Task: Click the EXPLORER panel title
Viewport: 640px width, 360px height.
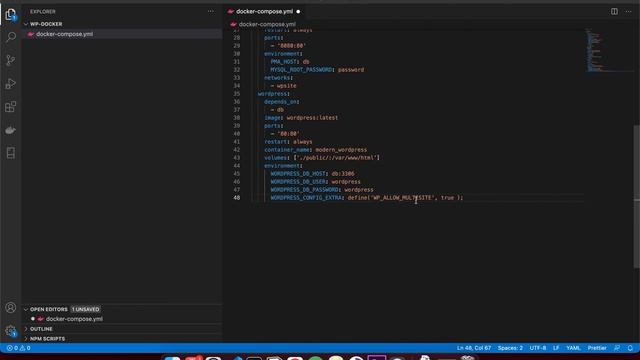Action: coord(43,12)
